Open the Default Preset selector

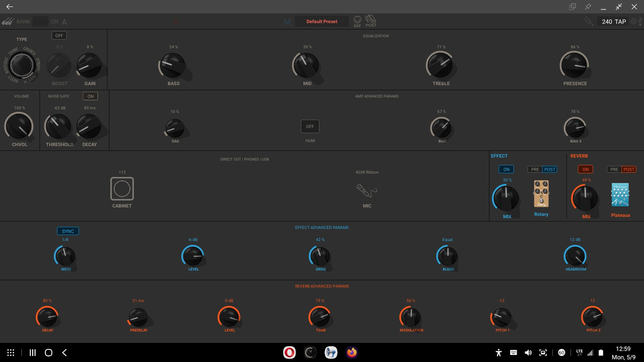[x=322, y=21]
